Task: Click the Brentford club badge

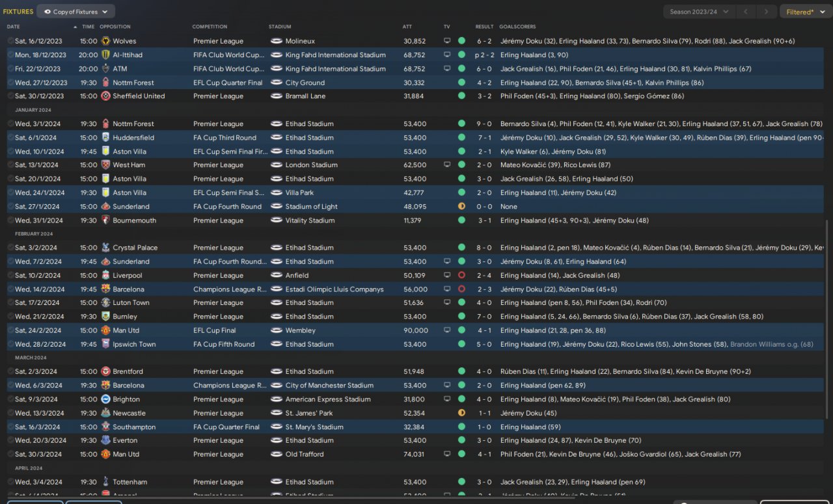Action: pyautogui.click(x=105, y=372)
